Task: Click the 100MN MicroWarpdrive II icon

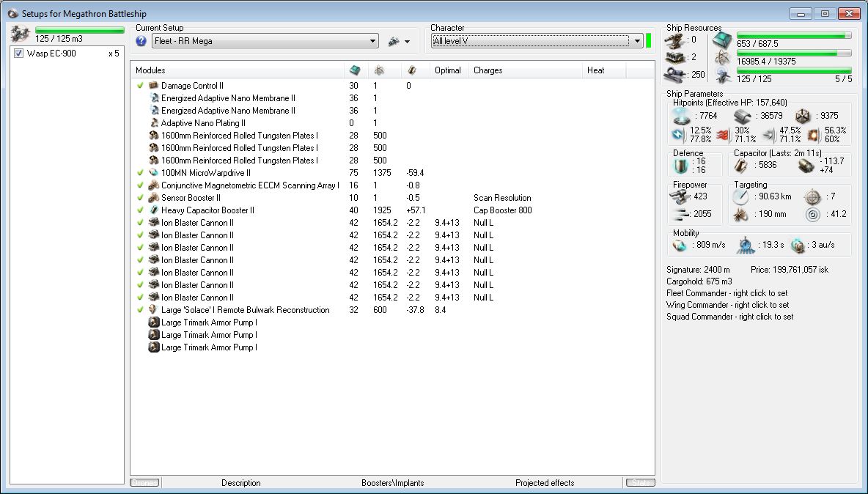Action: (154, 172)
